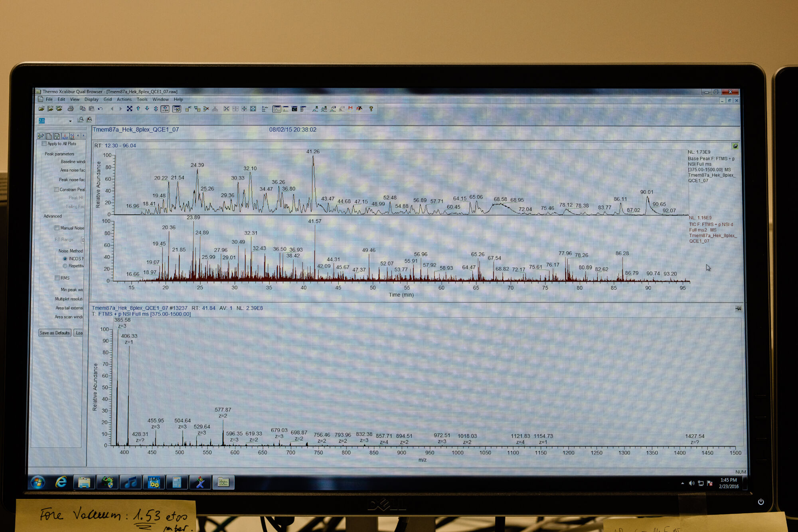The height and width of the screenshot is (532, 798).
Task: Enable the RMS checkbox
Action: [x=57, y=278]
